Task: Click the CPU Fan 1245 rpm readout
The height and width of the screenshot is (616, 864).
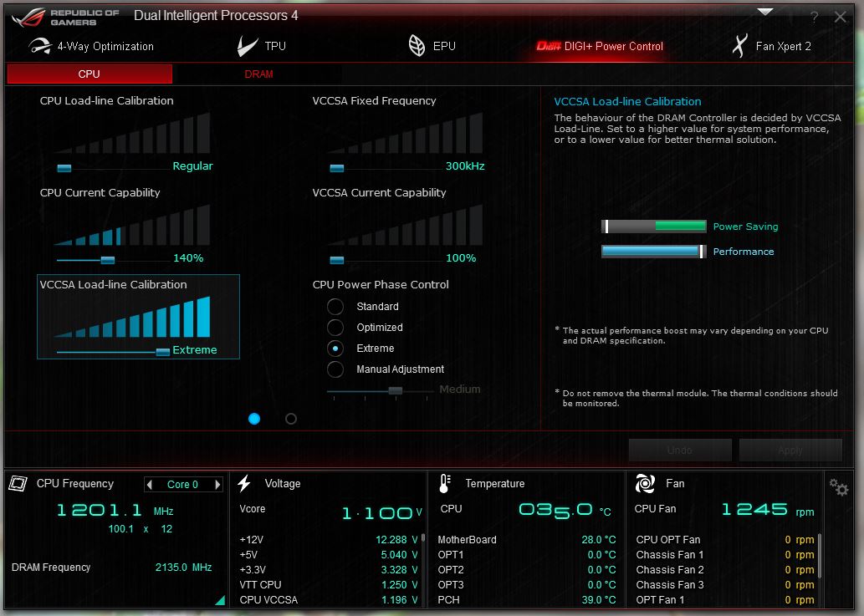Action: coord(768,511)
